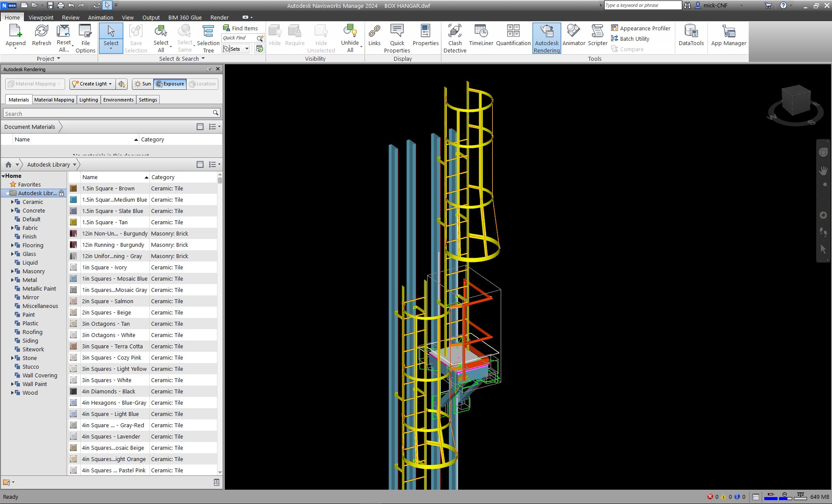Viewport: 832px width, 504px height.
Task: Expand the Wood library folder
Action: tap(13, 393)
